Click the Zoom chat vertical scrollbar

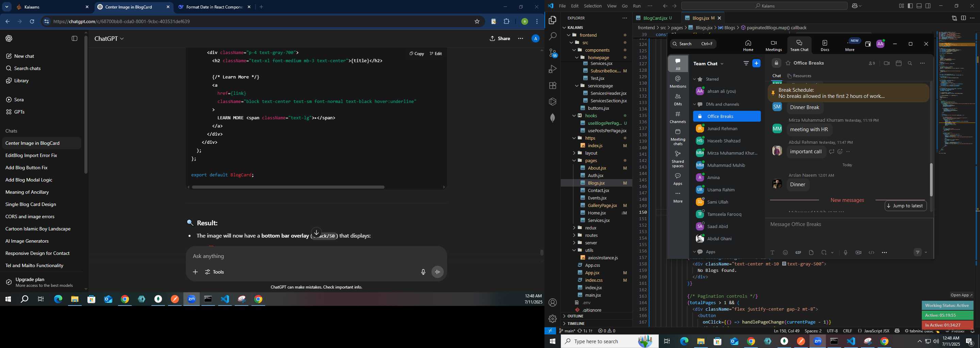pos(931,180)
